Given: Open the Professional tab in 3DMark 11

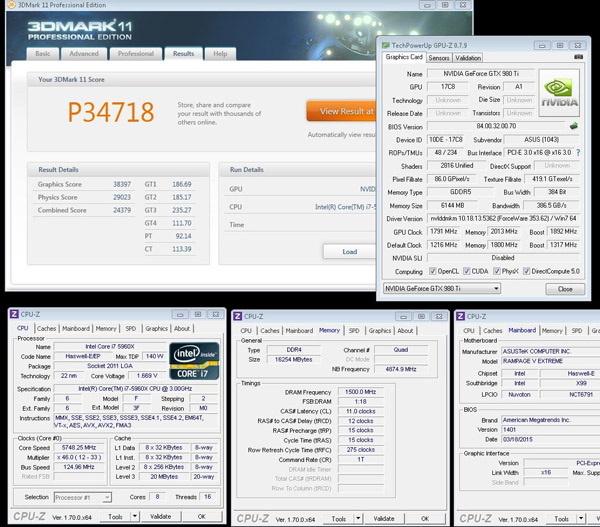Looking at the screenshot, I should (135, 54).
